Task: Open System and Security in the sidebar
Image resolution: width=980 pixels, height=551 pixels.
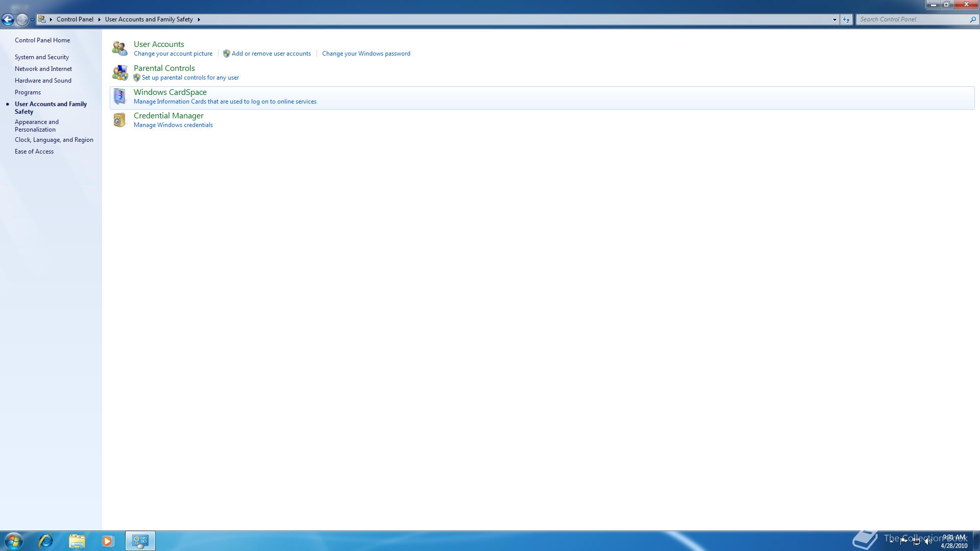Action: pos(42,57)
